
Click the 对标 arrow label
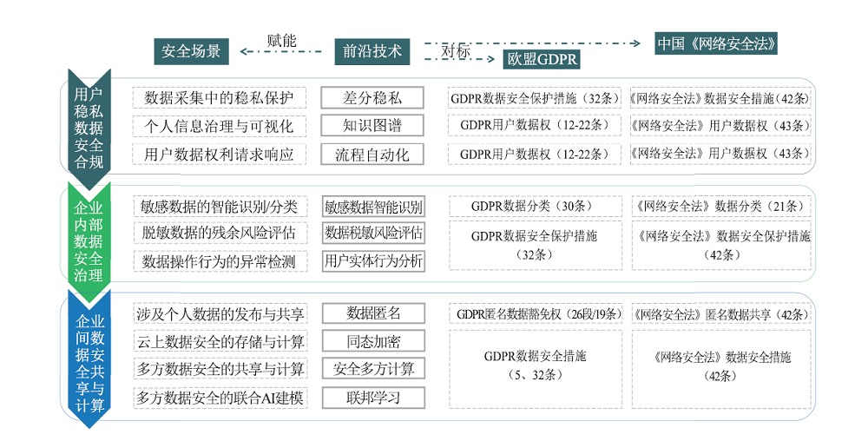click(x=456, y=51)
